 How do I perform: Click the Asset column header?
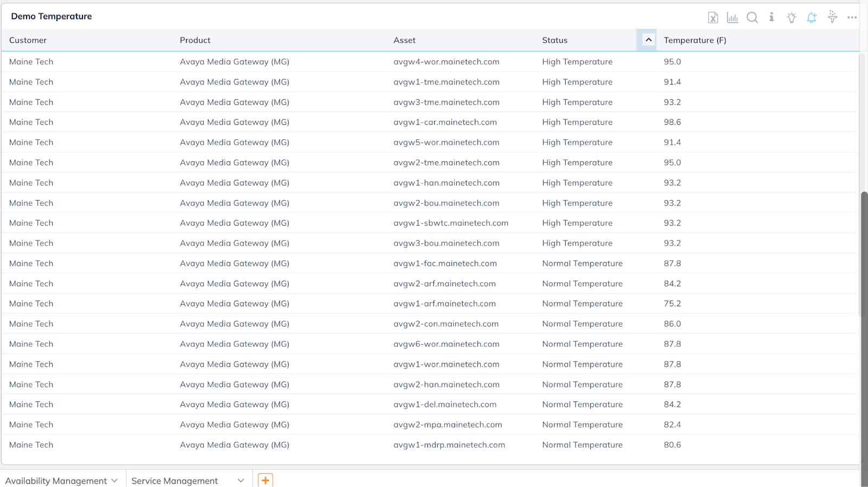pos(405,40)
